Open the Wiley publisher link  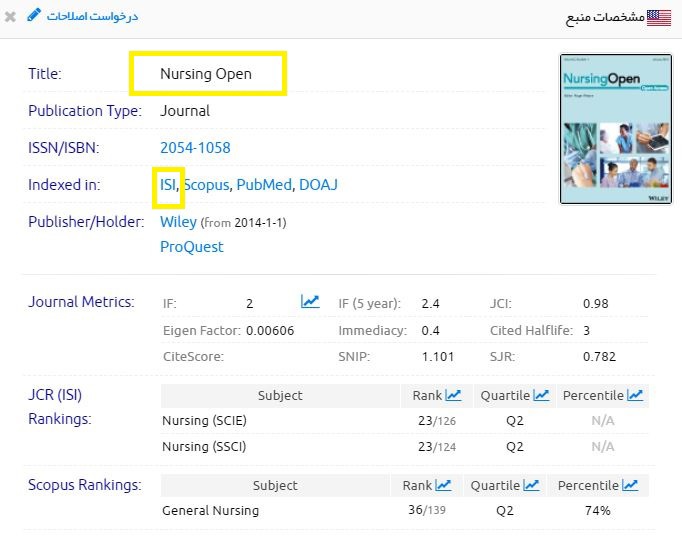[x=178, y=222]
